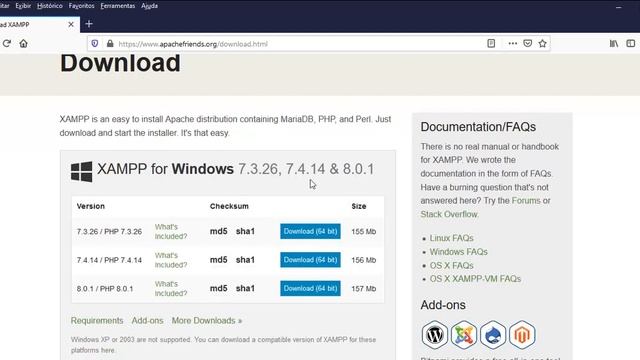
Task: Click the Documentation/FAQs heading
Action: coord(478,127)
